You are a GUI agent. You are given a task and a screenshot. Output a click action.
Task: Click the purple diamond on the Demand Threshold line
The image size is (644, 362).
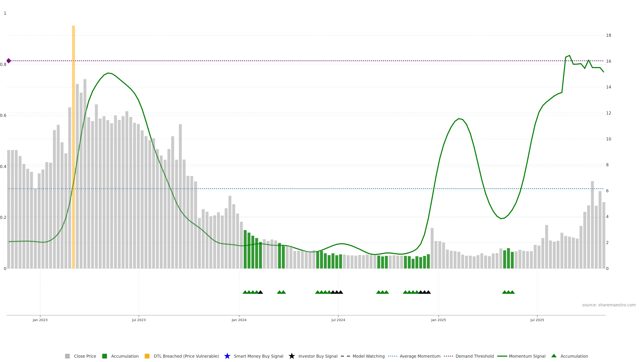point(9,61)
